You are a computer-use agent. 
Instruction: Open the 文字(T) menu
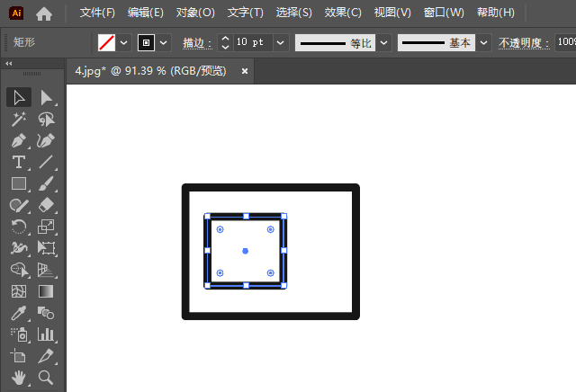pos(246,13)
